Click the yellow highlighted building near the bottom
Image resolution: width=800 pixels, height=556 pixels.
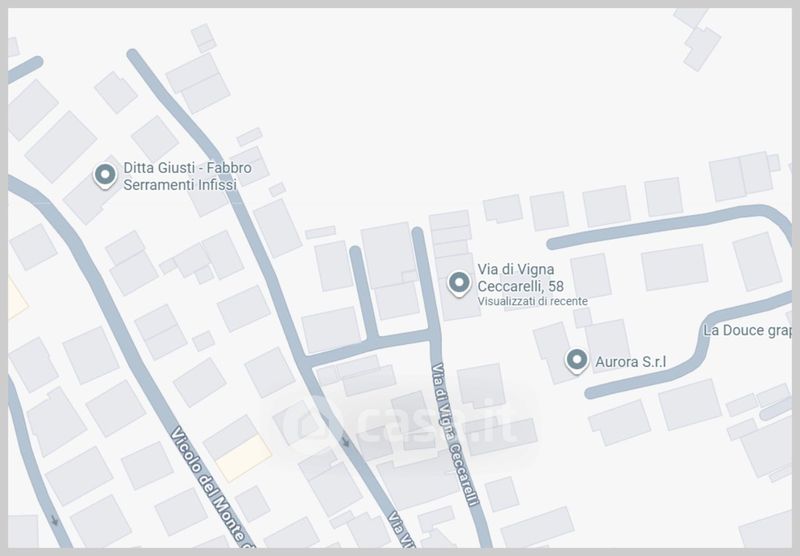click(x=243, y=458)
